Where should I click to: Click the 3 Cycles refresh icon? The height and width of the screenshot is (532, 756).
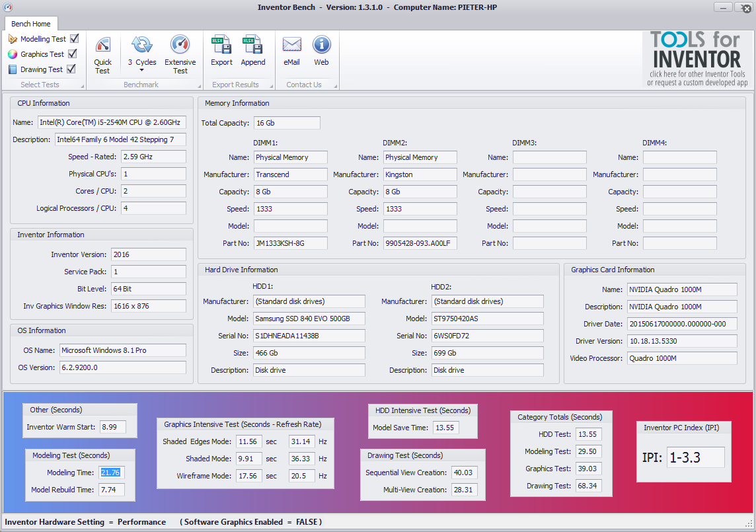coord(141,46)
